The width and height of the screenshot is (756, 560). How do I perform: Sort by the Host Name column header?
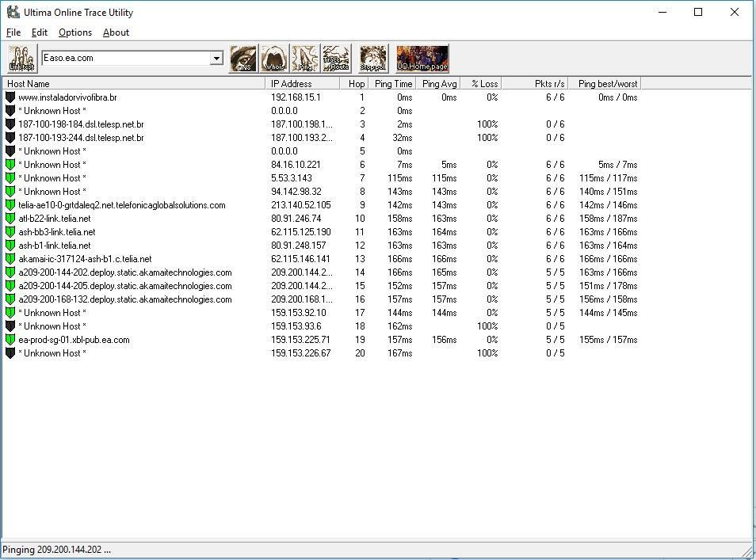coord(134,83)
